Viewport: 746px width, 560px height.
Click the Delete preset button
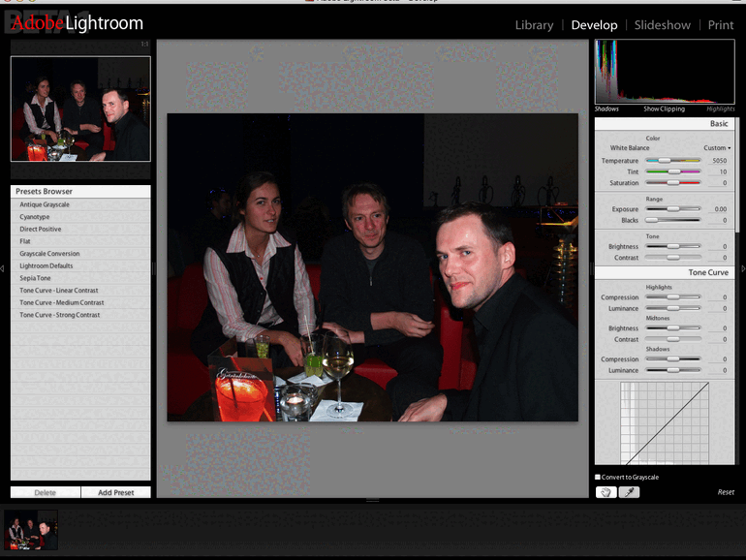pyautogui.click(x=46, y=492)
